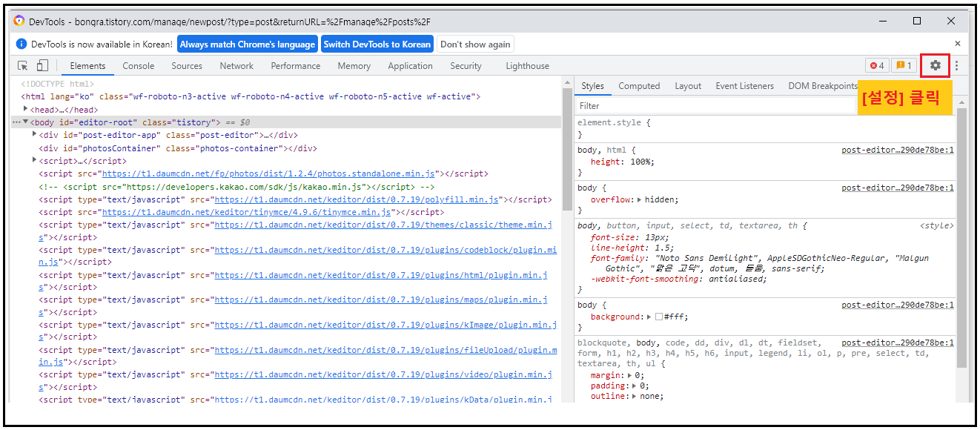Switch to the Network tab
This screenshot has width=980, height=430.
236,66
